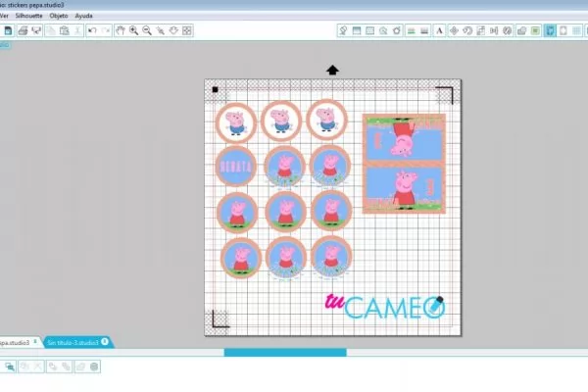
Task: Click the Select All icon in bottom toolbar
Action: coord(10,367)
